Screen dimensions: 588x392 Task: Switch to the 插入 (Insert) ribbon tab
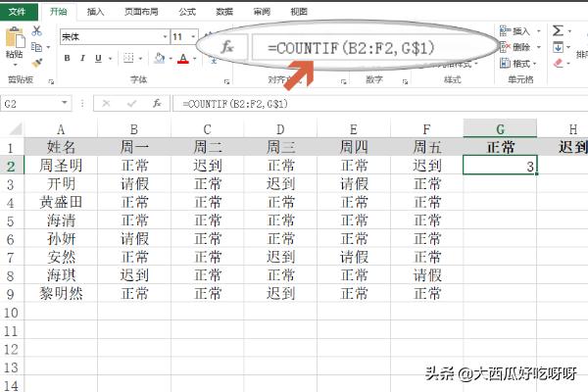tap(95, 12)
